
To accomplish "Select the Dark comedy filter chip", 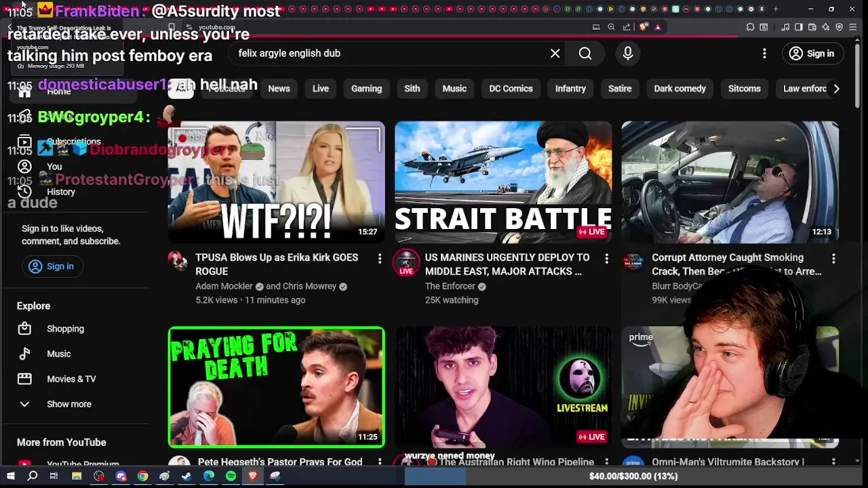I will pos(679,89).
